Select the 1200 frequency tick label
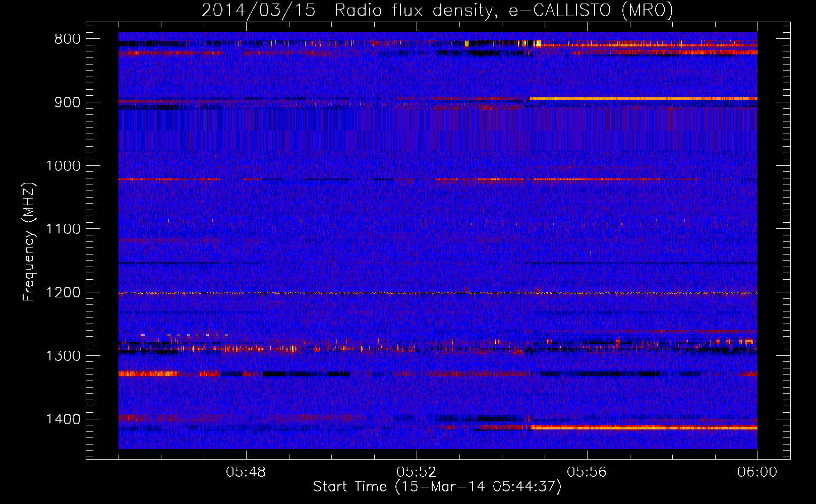The width and height of the screenshot is (816, 504). tap(64, 292)
